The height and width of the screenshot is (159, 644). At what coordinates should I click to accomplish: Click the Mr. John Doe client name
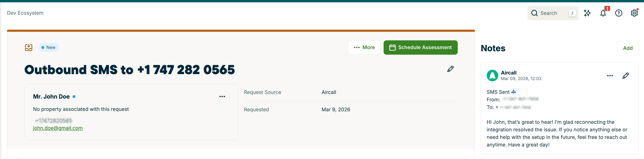(x=51, y=97)
